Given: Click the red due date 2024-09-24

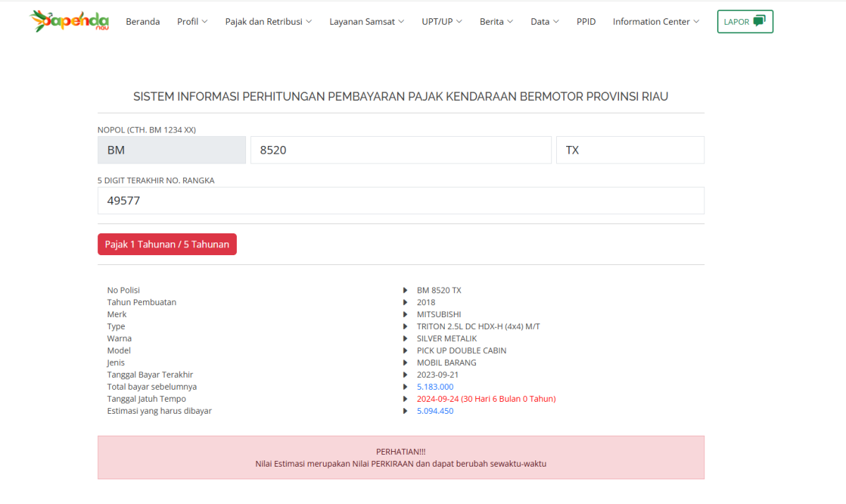Looking at the screenshot, I should (x=486, y=399).
